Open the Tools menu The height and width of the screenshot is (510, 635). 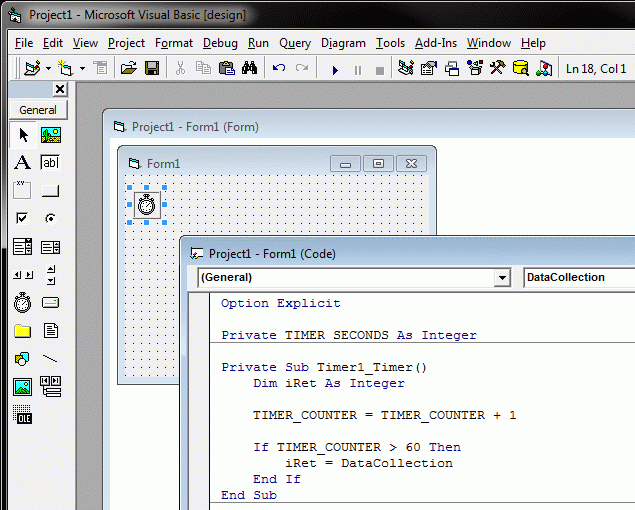click(390, 43)
